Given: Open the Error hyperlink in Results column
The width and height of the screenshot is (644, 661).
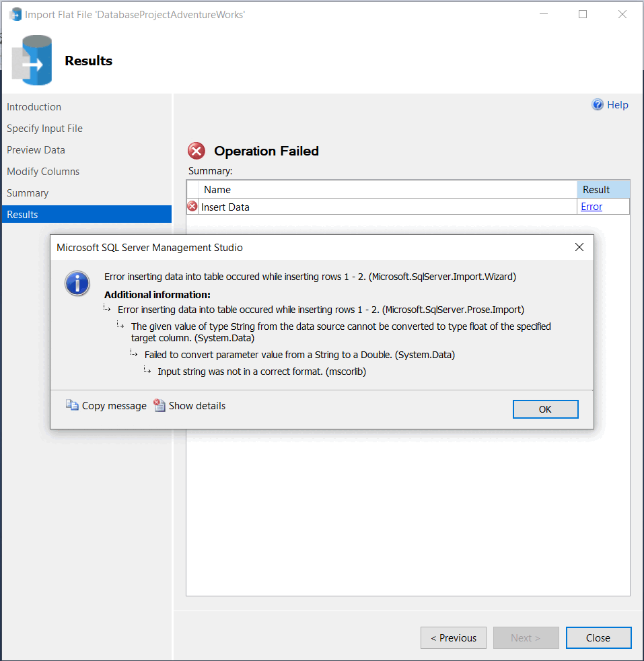Looking at the screenshot, I should point(591,206).
